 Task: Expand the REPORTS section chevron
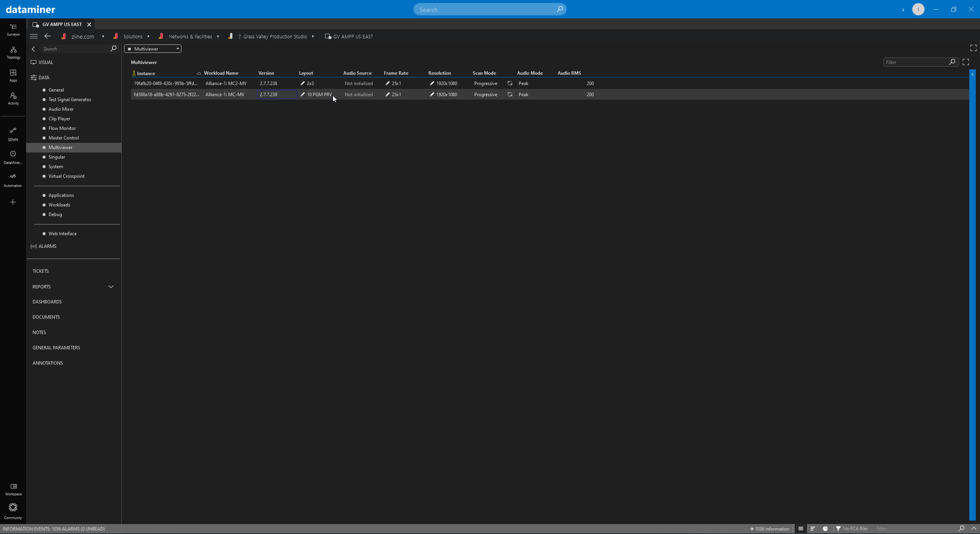point(111,287)
